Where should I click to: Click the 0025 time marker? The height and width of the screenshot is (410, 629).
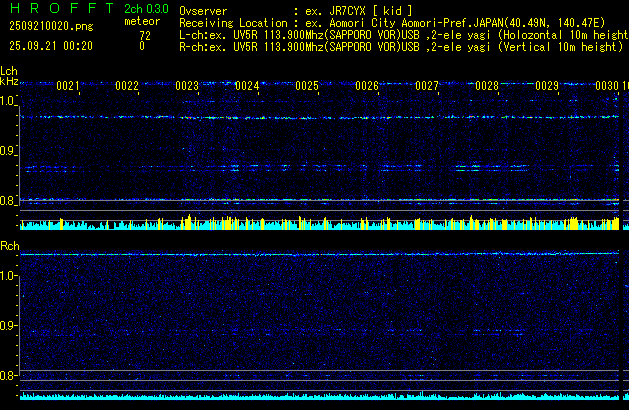(x=307, y=87)
